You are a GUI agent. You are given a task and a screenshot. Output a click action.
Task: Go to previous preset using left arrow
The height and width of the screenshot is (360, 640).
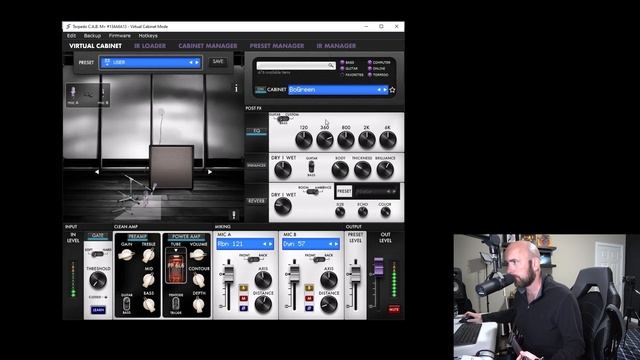pos(191,62)
